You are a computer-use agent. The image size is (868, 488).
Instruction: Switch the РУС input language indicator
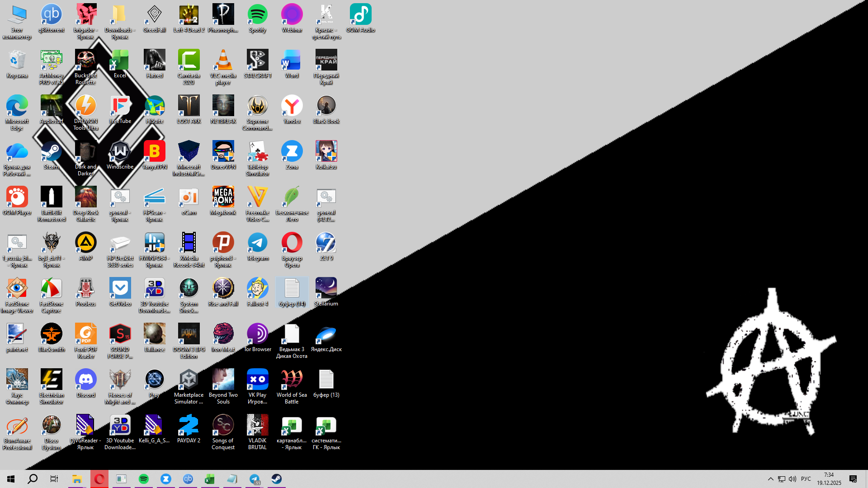coord(806,479)
